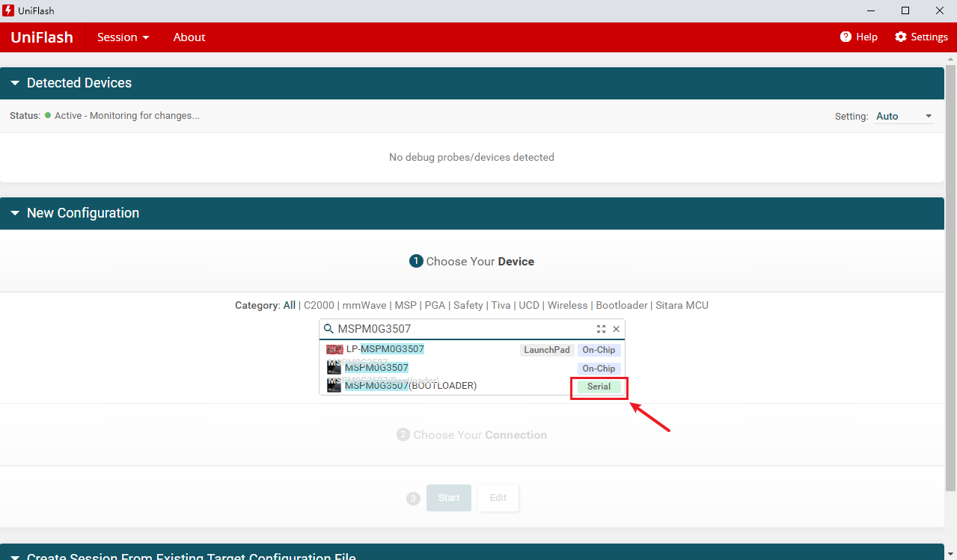Maximize the UniFlash window
This screenshot has height=560, width=957.
[x=905, y=10]
